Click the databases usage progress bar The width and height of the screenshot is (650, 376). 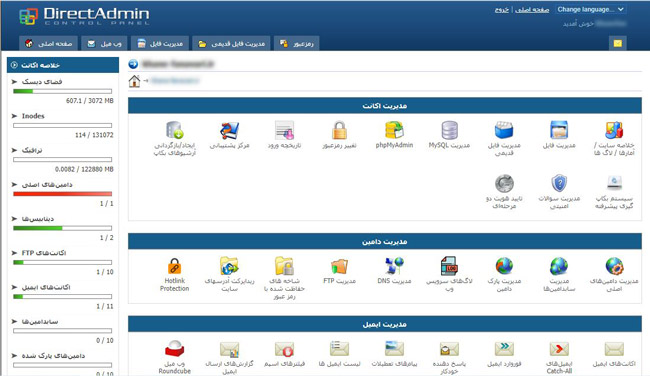pos(63,228)
